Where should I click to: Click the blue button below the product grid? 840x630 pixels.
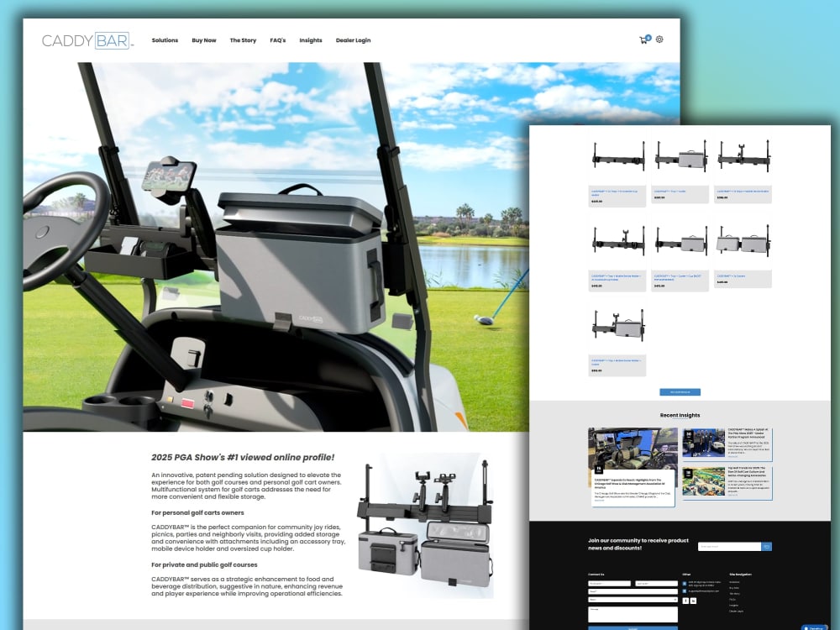[x=680, y=392]
